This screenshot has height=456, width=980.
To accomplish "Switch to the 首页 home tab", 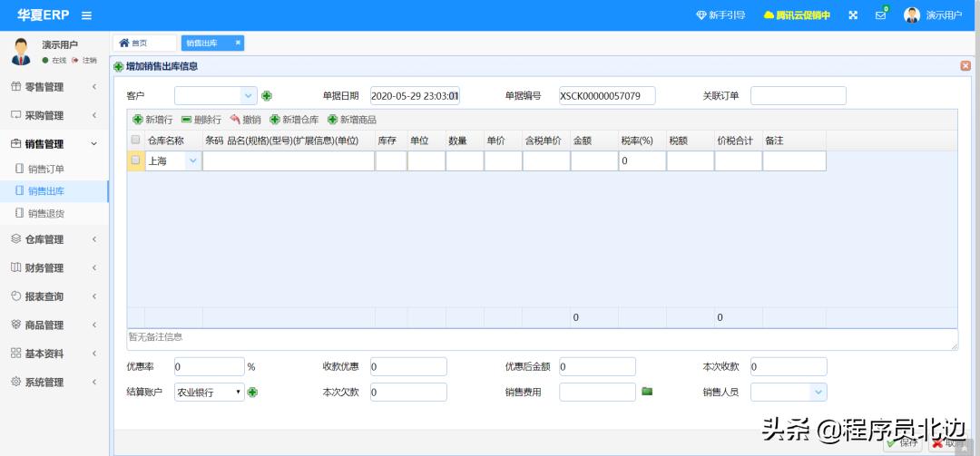I will (x=144, y=44).
